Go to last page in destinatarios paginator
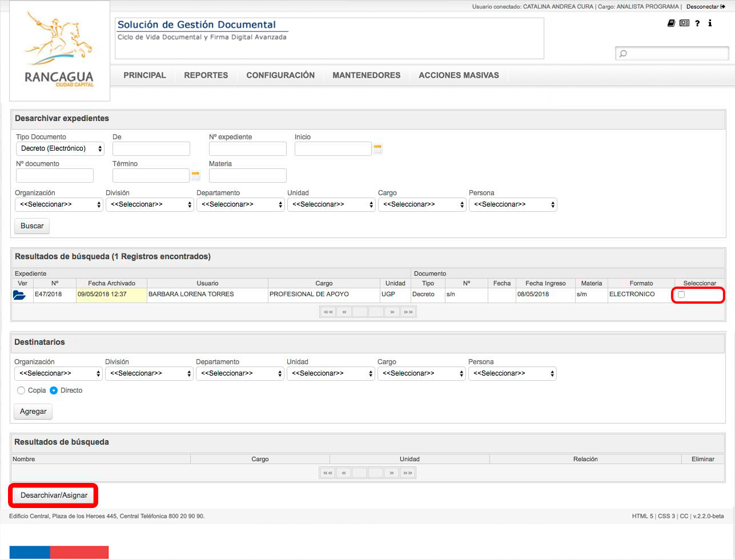This screenshot has width=735, height=560. pos(407,473)
